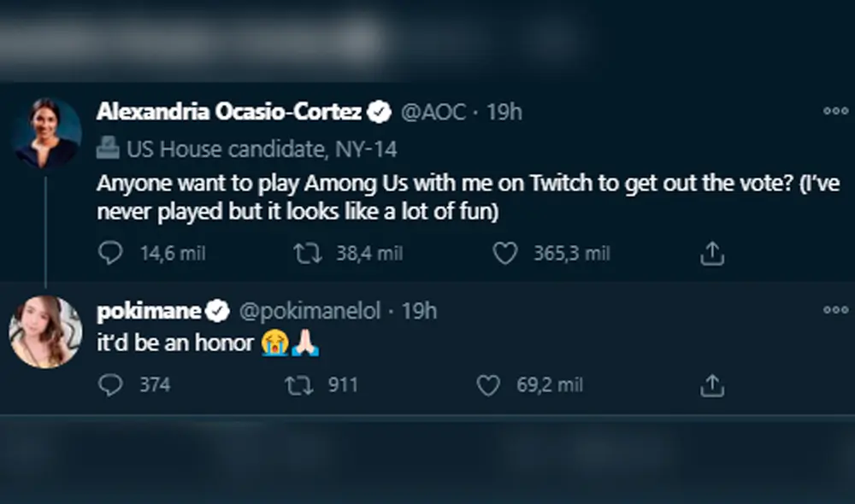Click the verified badge next to Alexandria Ocasio-Cortez
Image resolution: width=855 pixels, height=504 pixels.
pos(380,111)
